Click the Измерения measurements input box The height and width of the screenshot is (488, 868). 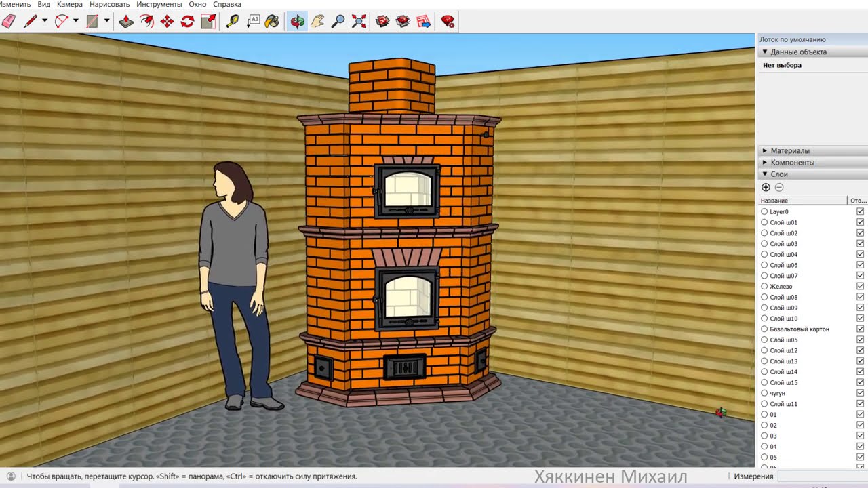pos(823,476)
